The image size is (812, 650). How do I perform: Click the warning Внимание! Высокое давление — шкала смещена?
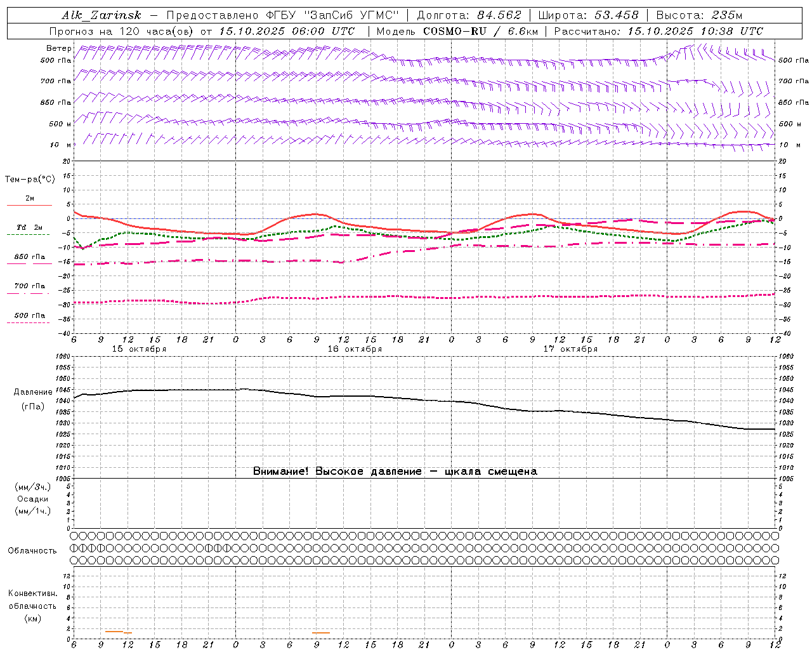click(395, 472)
